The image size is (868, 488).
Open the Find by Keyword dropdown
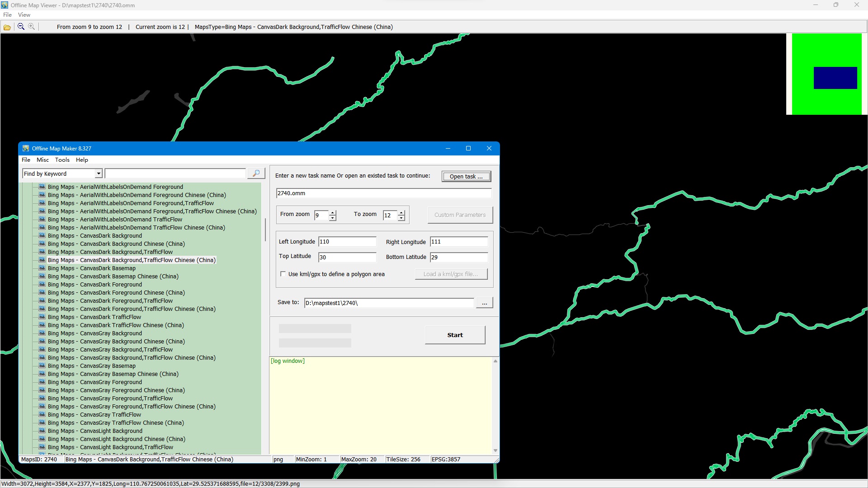(x=99, y=174)
